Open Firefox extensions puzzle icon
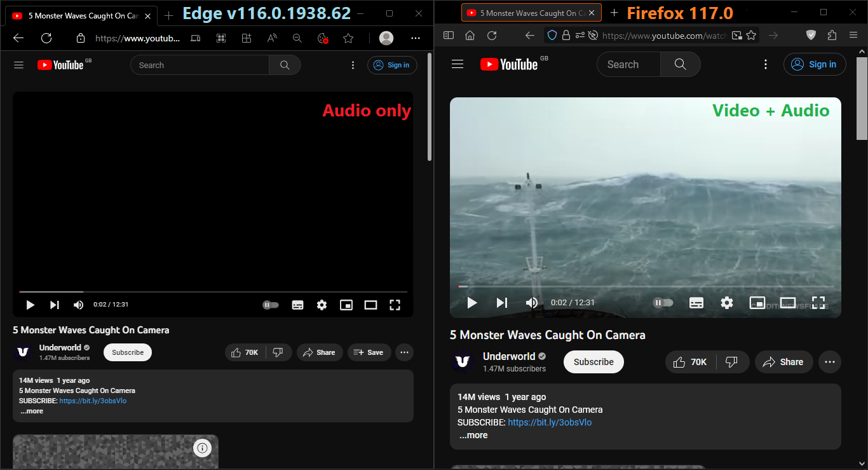 832,36
